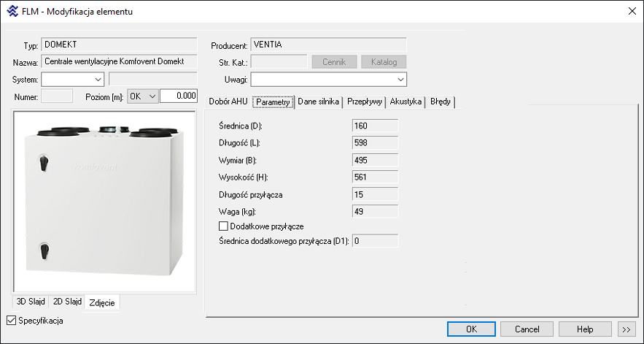
Task: Click the Cancel button
Action: pos(527,329)
